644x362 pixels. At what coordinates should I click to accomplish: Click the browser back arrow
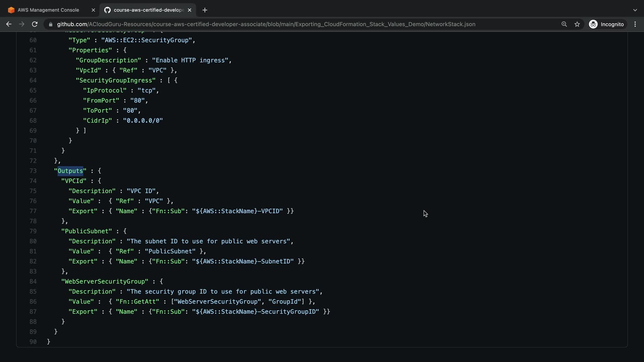point(9,24)
